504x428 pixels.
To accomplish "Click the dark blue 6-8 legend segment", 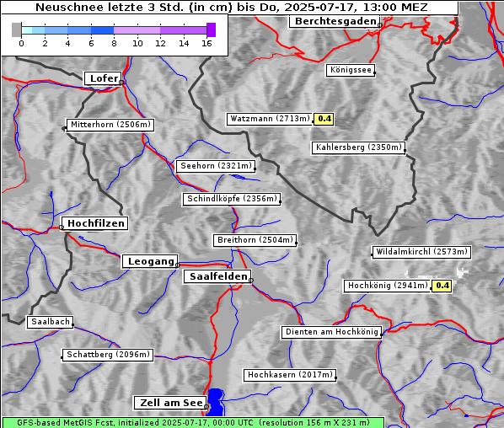I will click(x=102, y=30).
